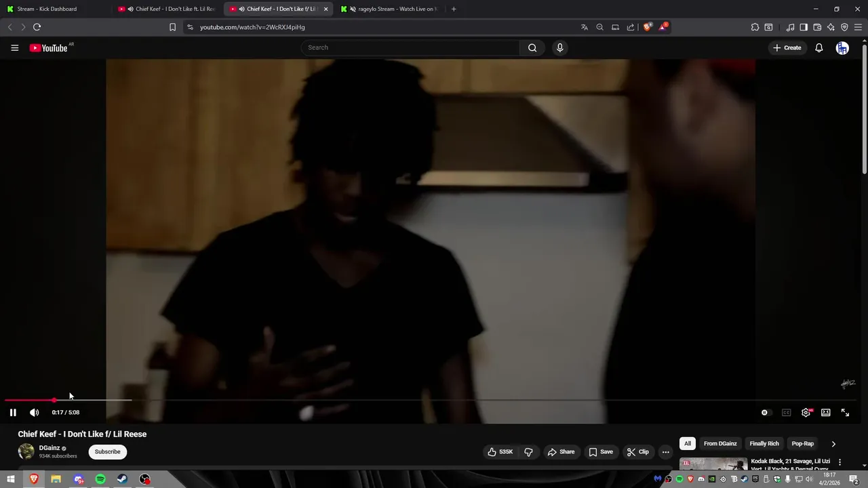Show more filter chips arrow

coord(833,443)
